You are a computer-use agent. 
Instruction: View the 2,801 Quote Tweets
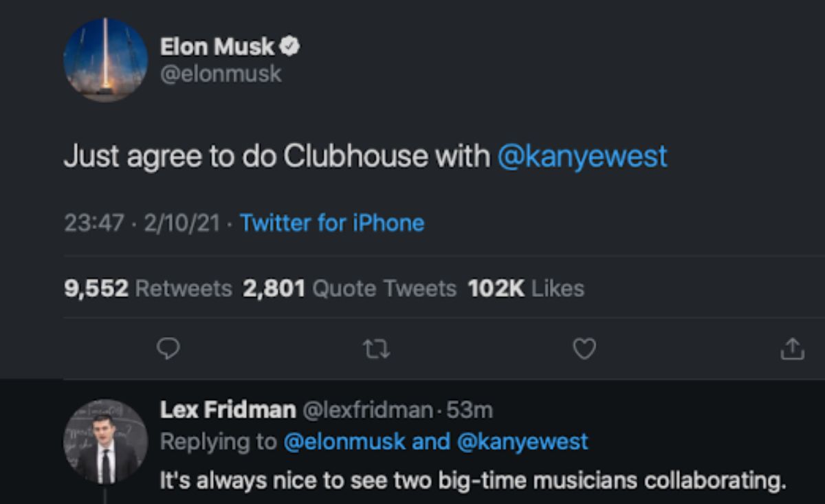[349, 288]
